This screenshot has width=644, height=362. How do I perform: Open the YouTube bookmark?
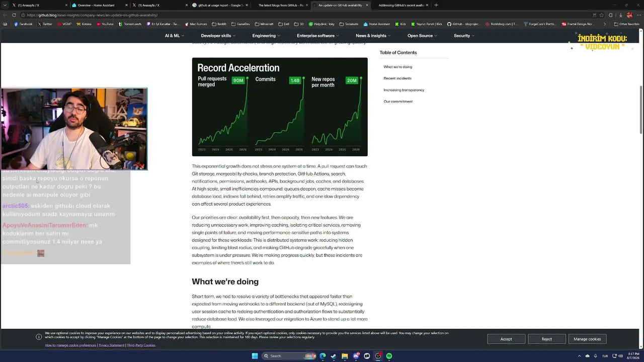click(x=105, y=24)
